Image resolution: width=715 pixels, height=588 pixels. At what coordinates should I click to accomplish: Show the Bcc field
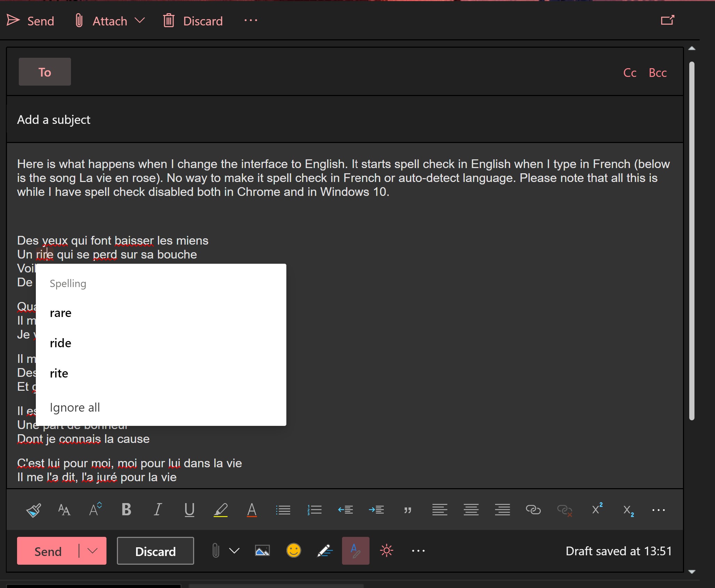658,73
